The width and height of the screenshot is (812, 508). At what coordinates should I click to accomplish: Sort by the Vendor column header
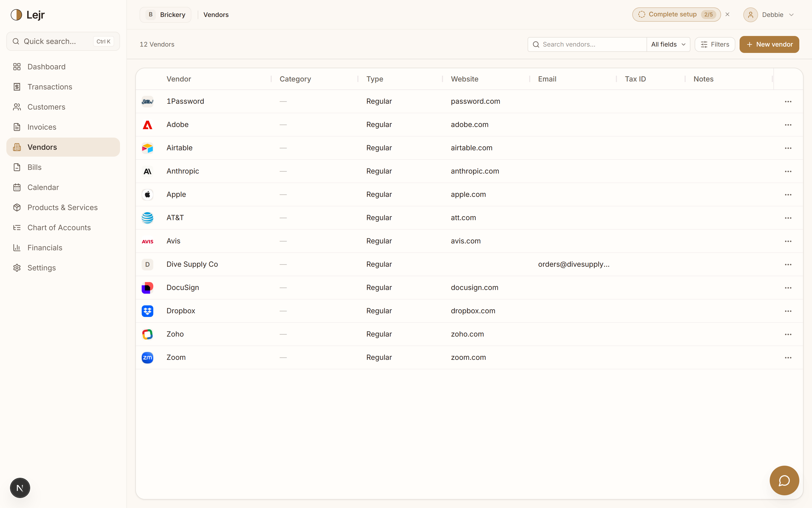click(x=178, y=79)
